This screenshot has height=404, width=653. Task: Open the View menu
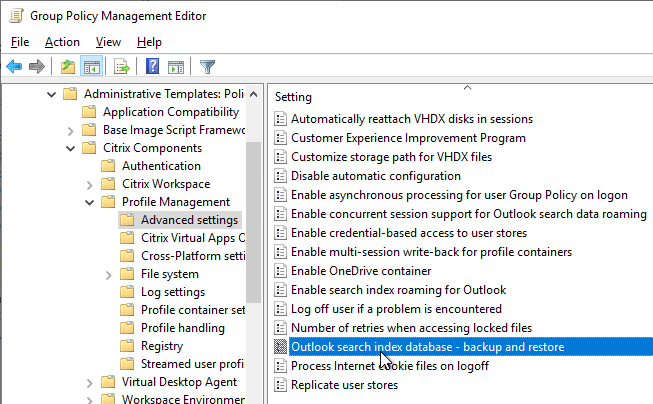pos(108,42)
